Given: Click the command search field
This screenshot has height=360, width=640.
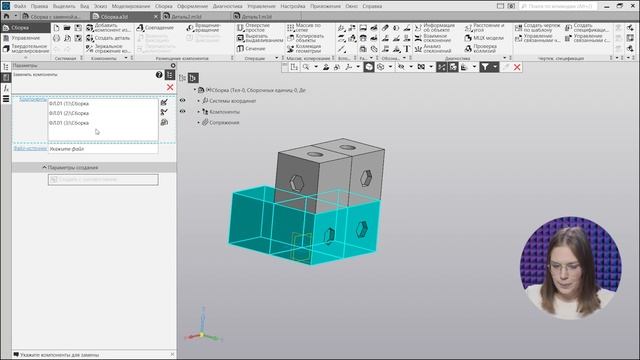Looking at the screenshot, I should [558, 6].
